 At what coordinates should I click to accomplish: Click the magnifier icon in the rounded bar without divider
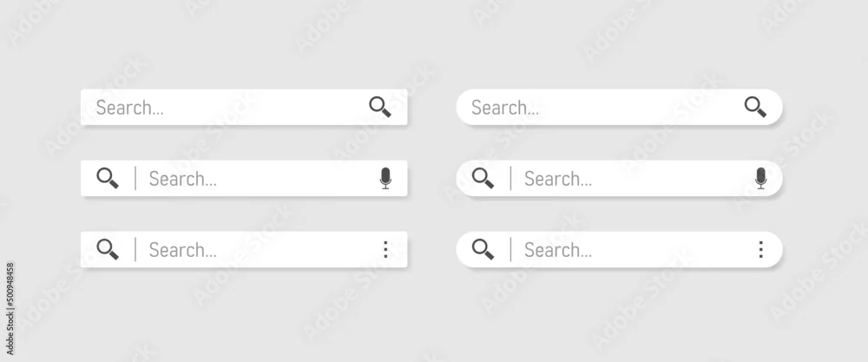(755, 107)
